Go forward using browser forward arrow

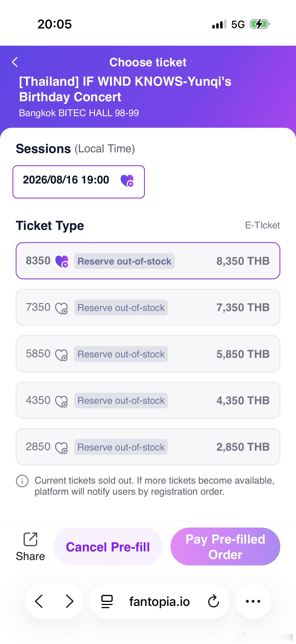tap(69, 601)
